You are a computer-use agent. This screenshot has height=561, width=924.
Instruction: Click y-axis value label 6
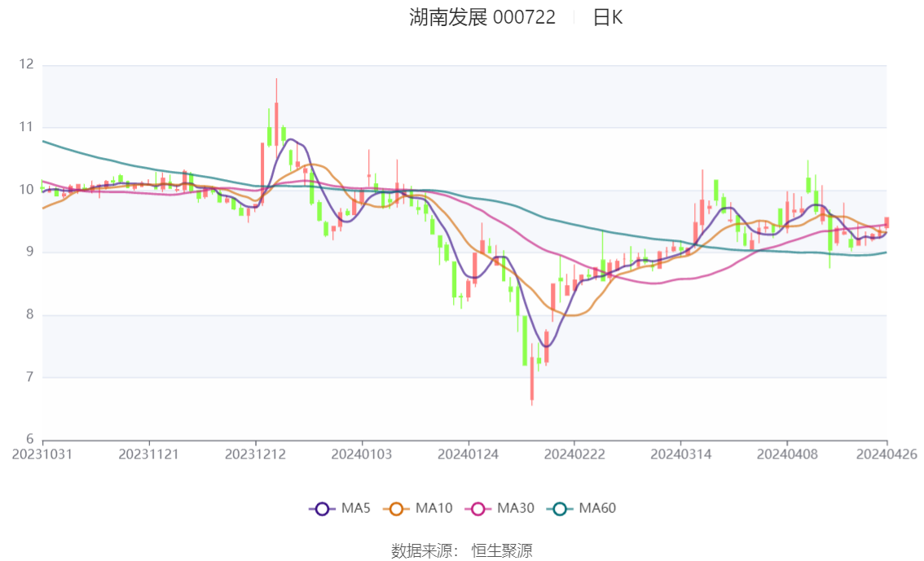coord(29,439)
